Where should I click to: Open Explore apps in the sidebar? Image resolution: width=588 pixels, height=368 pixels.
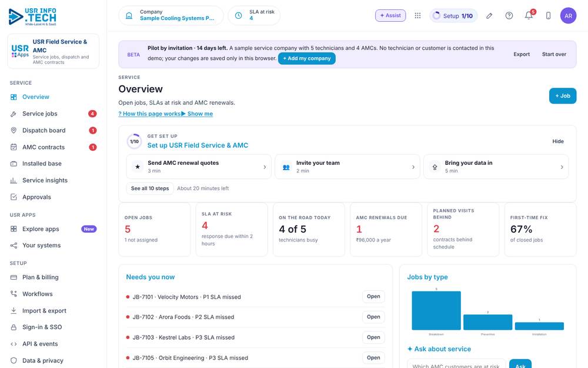coord(54,229)
